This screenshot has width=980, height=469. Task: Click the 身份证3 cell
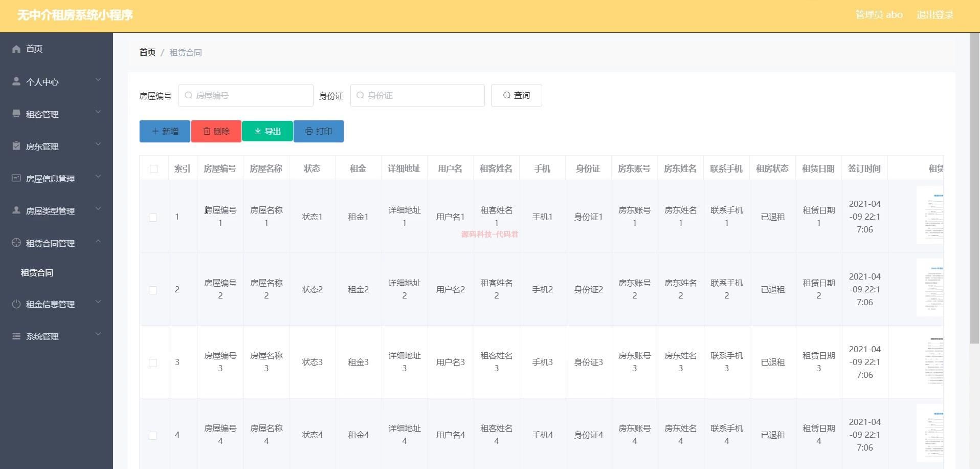point(588,362)
